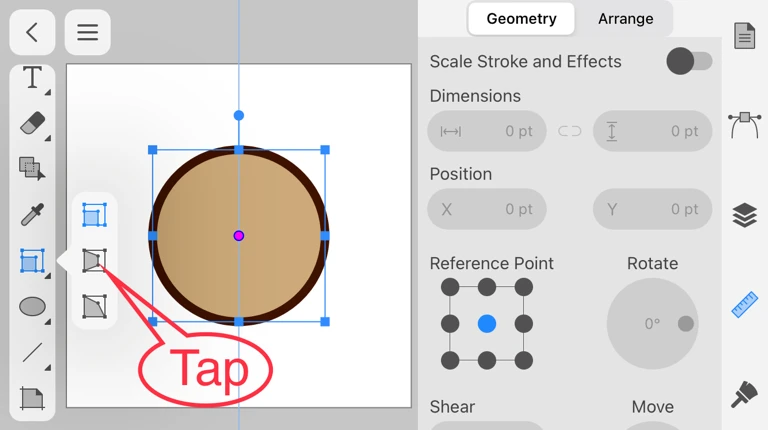Toggle the constrain proportions link
This screenshot has width=768, height=430.
point(570,131)
